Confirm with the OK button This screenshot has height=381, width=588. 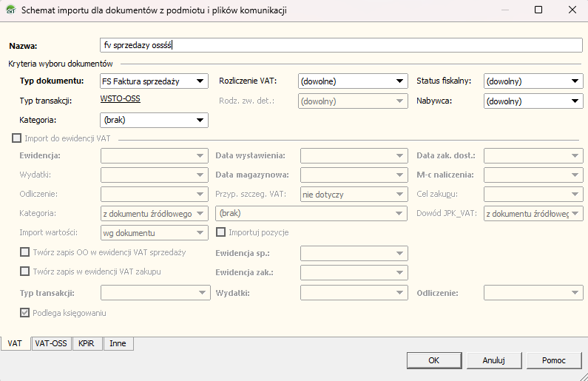[x=433, y=360]
